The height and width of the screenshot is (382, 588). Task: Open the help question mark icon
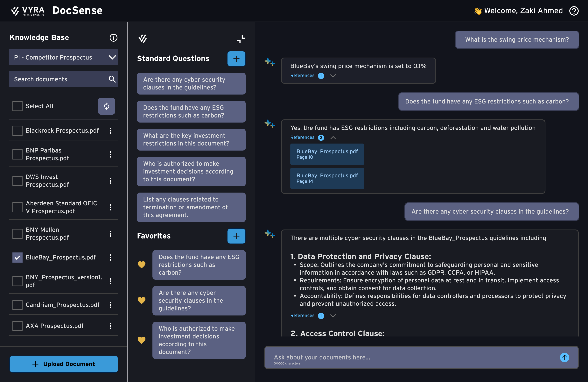pyautogui.click(x=574, y=11)
